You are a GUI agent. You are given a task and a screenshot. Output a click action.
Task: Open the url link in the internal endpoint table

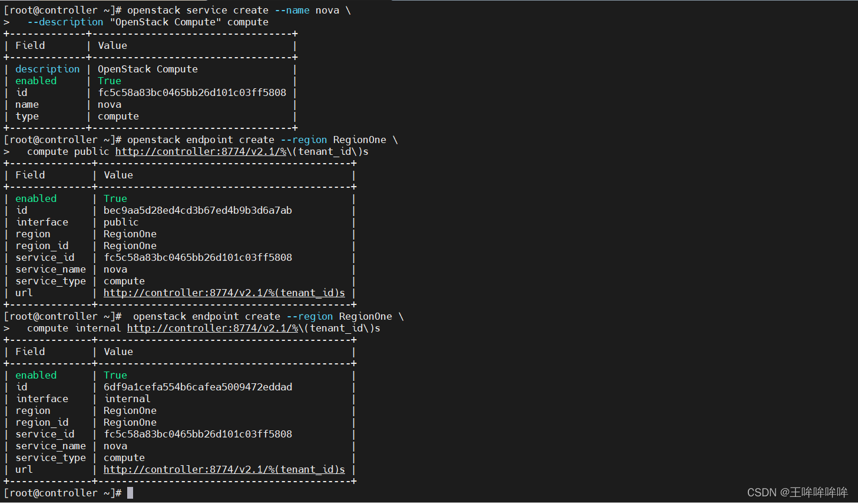pos(224,469)
